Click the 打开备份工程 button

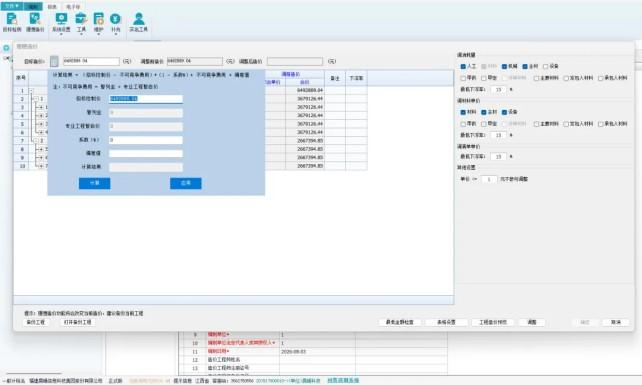[x=78, y=322]
